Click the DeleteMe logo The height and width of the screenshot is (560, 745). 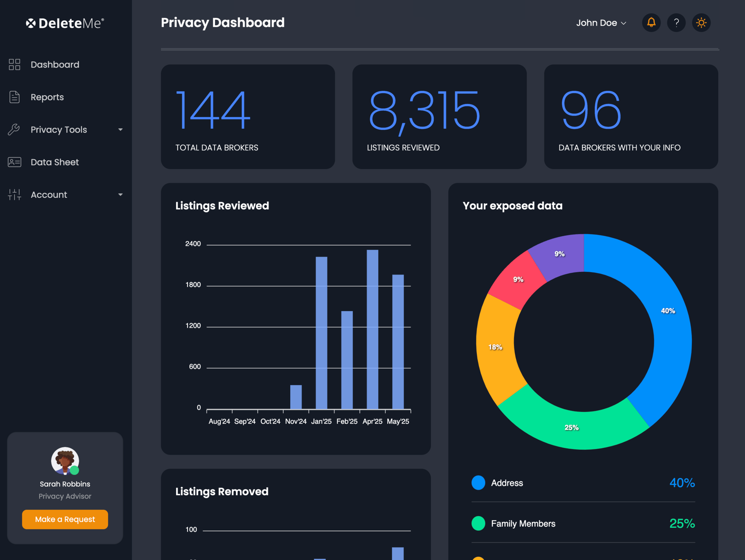pyautogui.click(x=65, y=23)
